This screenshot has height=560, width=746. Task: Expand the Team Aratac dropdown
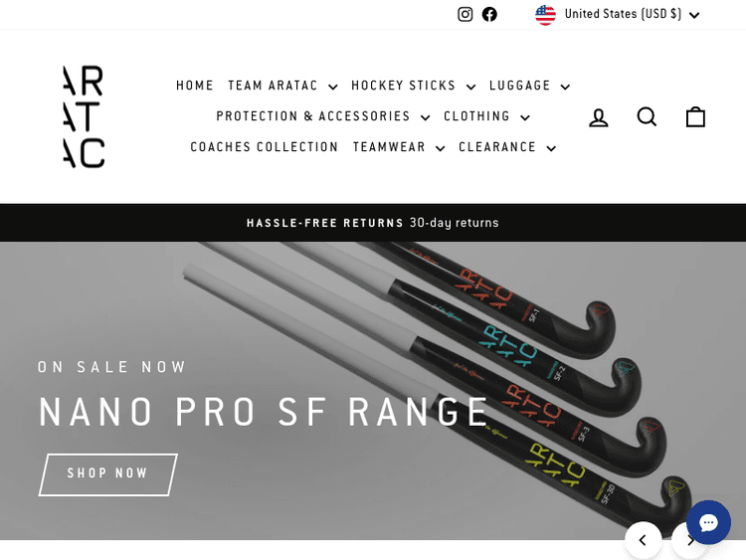pyautogui.click(x=282, y=86)
